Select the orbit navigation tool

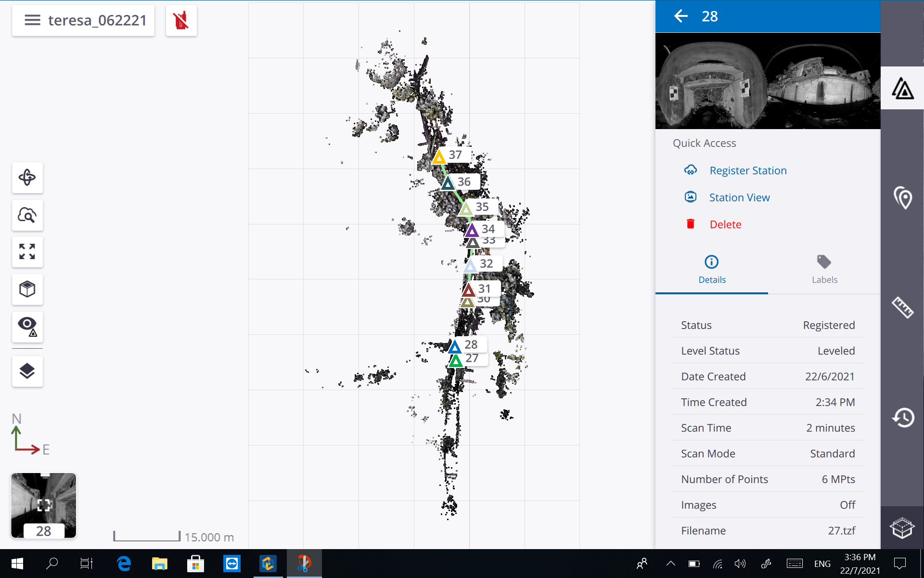(27, 178)
